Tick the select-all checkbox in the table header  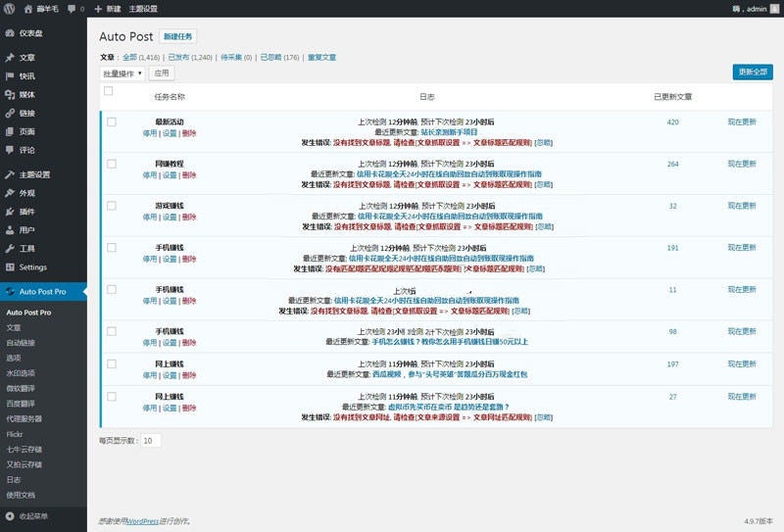pyautogui.click(x=108, y=91)
